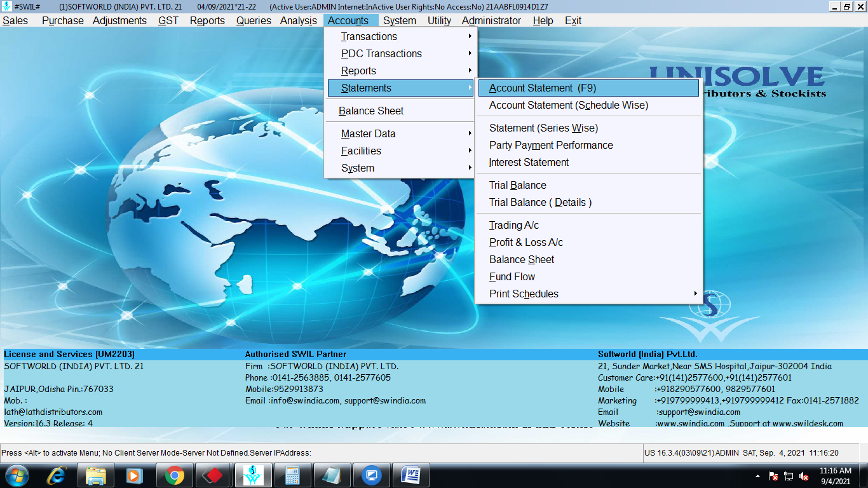Open the red diamond taskbar application
868x488 pixels.
tap(214, 475)
